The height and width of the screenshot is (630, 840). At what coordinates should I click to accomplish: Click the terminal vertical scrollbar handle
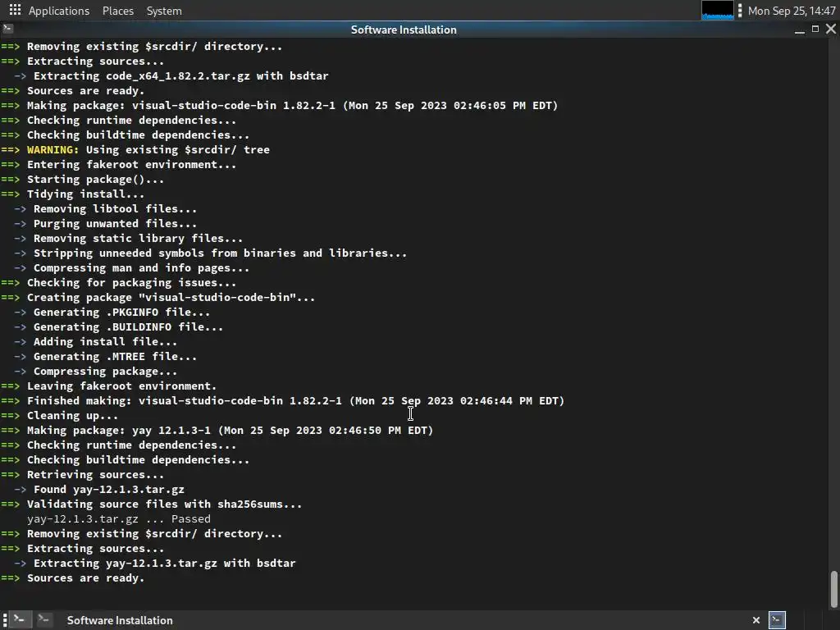pos(833,589)
